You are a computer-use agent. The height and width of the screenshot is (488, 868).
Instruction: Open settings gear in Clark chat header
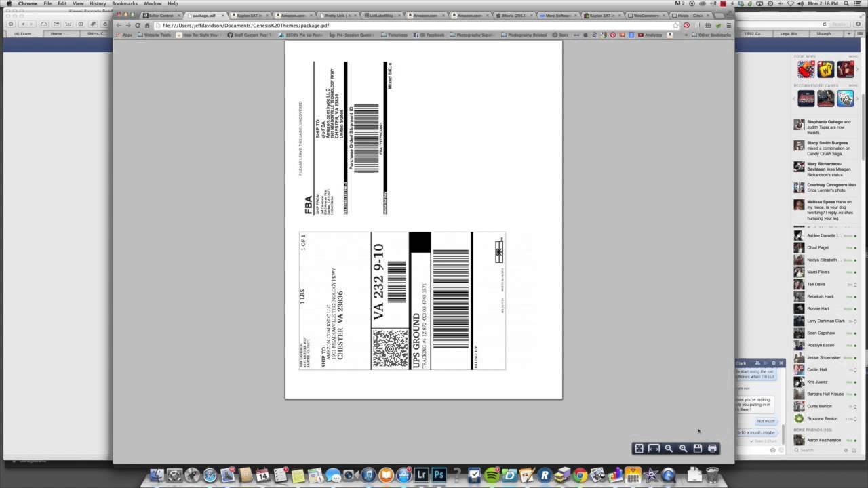[x=773, y=363]
